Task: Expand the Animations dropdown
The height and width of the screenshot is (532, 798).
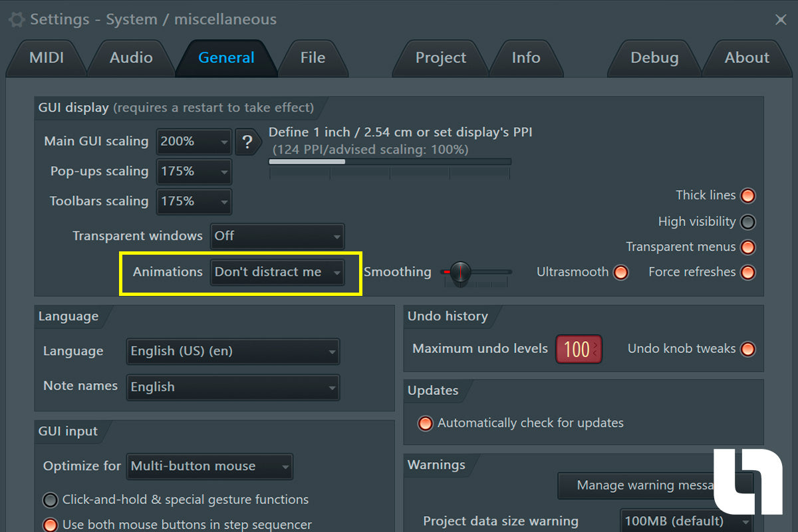Action: coord(277,272)
